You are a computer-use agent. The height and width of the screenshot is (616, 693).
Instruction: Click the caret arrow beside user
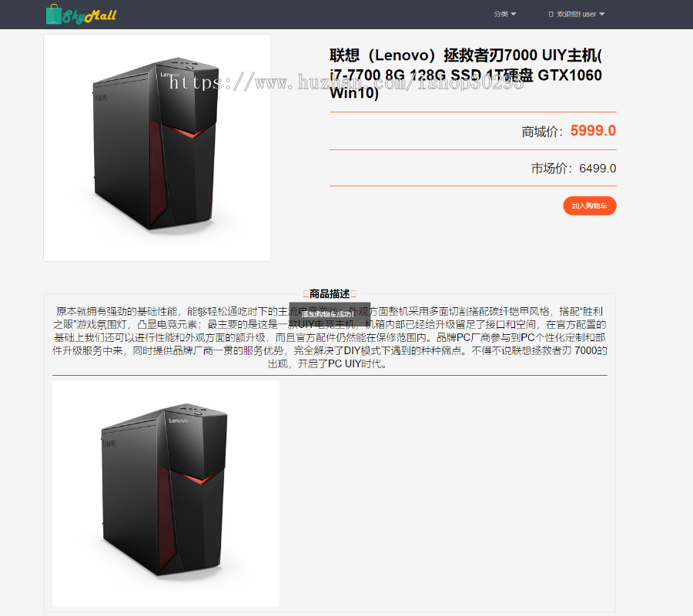[601, 14]
